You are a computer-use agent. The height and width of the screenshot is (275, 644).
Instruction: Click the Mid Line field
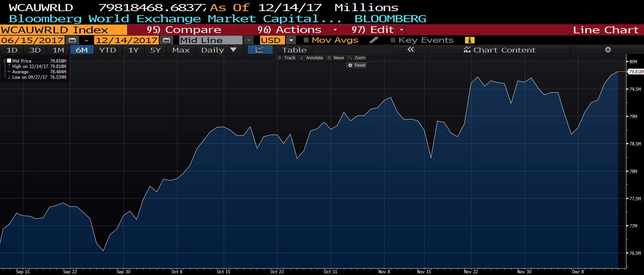211,40
